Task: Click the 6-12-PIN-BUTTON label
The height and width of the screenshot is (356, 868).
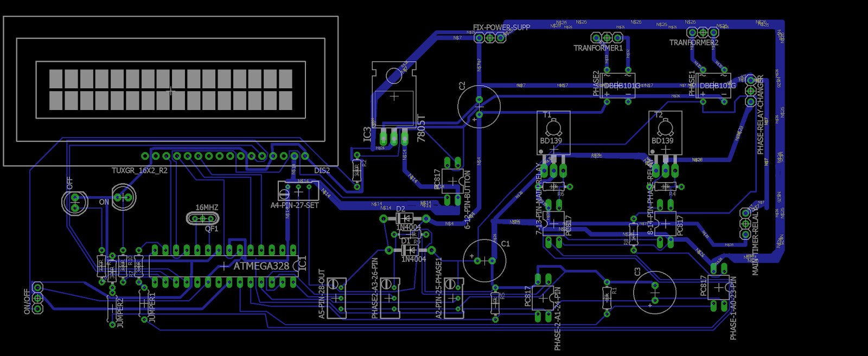Action: [468, 200]
